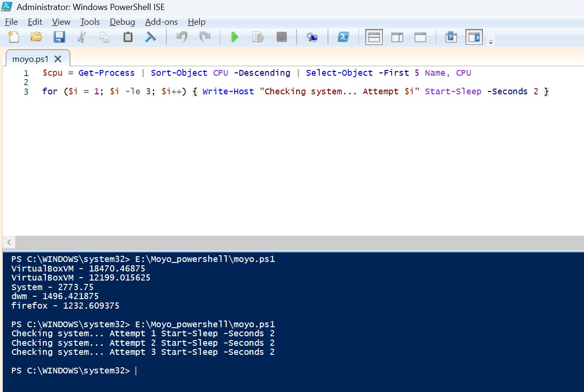
Task: Run script with green play icon
Action: (235, 37)
